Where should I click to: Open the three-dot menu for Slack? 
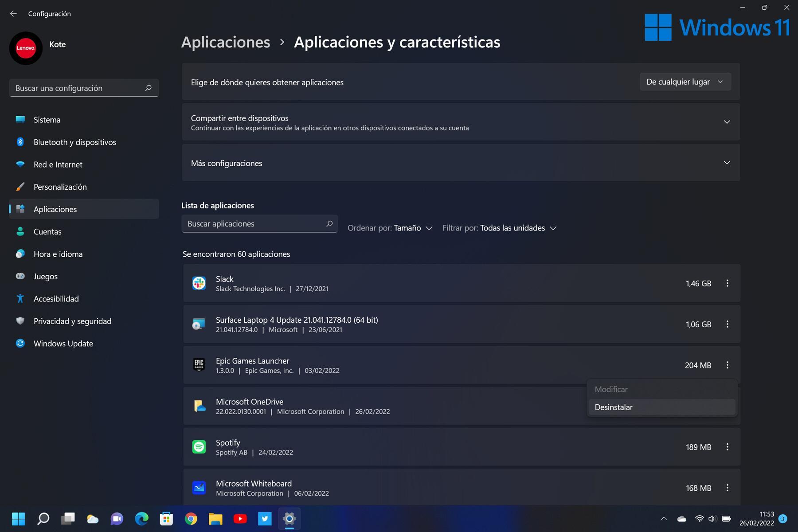point(727,283)
